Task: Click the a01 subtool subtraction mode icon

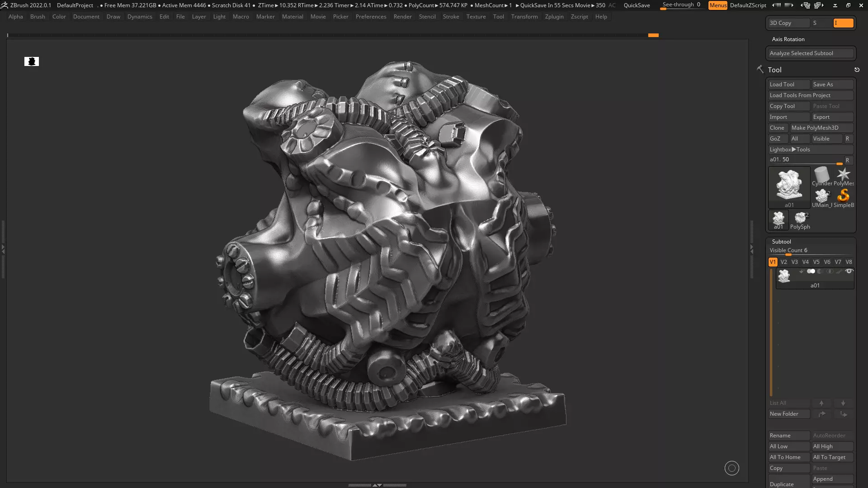Action: pos(820,272)
